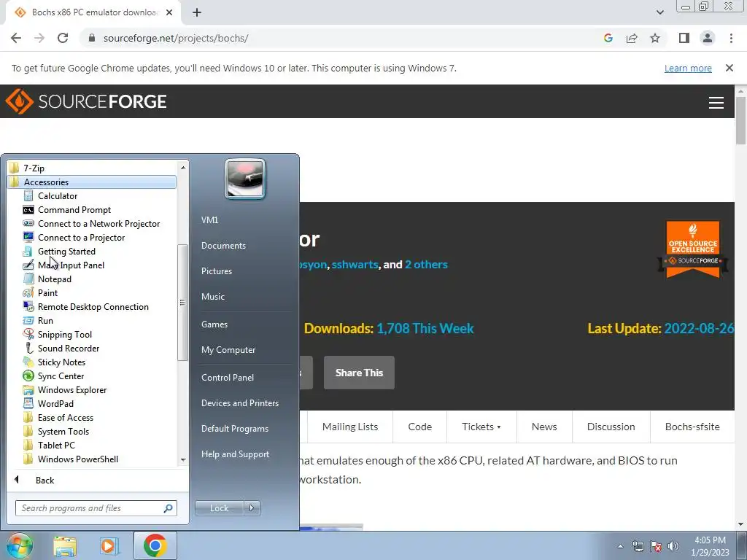Viewport: 747px width, 560px height.
Task: Reload the SourceForge page
Action: click(x=63, y=38)
